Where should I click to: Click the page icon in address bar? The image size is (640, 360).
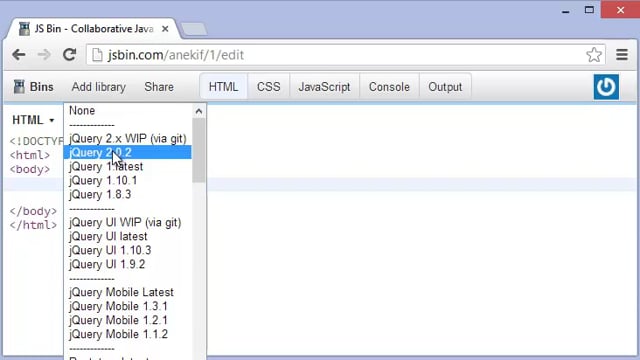pos(97,55)
